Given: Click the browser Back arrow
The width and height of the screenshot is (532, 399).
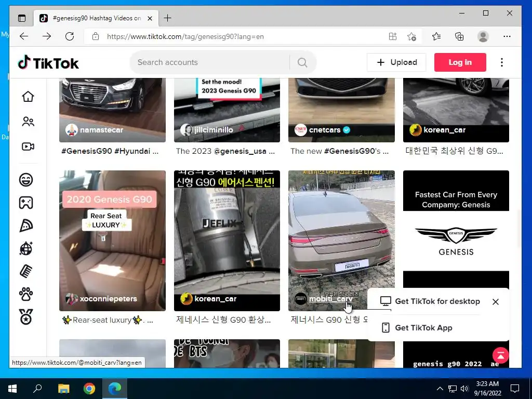Looking at the screenshot, I should [x=24, y=36].
